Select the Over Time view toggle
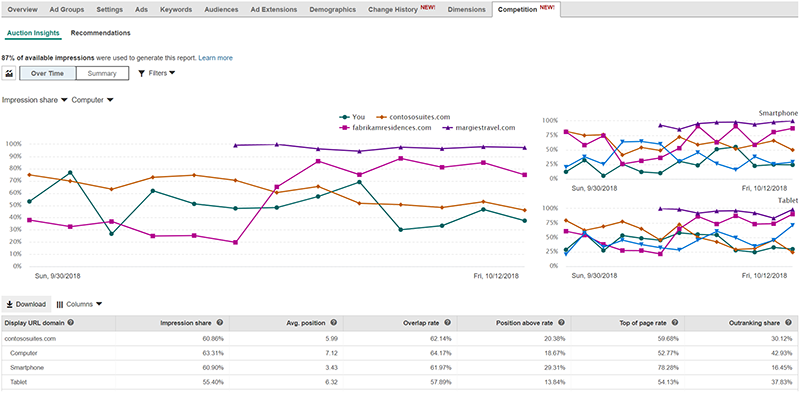 click(x=47, y=73)
